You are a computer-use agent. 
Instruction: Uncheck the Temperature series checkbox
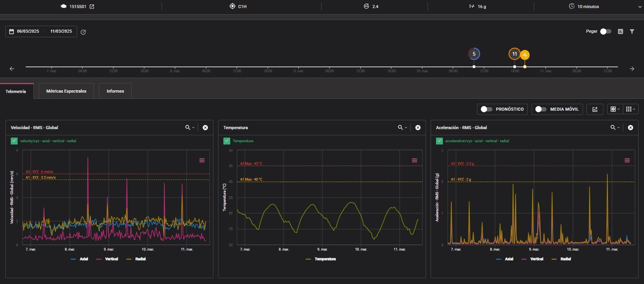pos(227,141)
